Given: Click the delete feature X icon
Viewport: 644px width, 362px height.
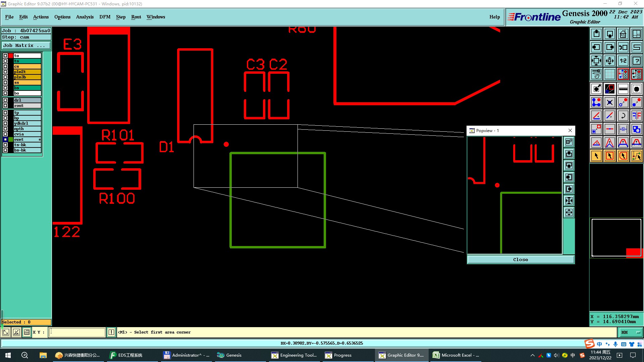Looking at the screenshot, I should pos(609,102).
